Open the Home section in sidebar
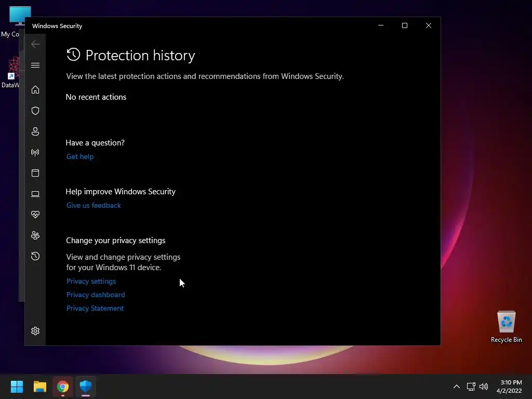 tap(35, 89)
